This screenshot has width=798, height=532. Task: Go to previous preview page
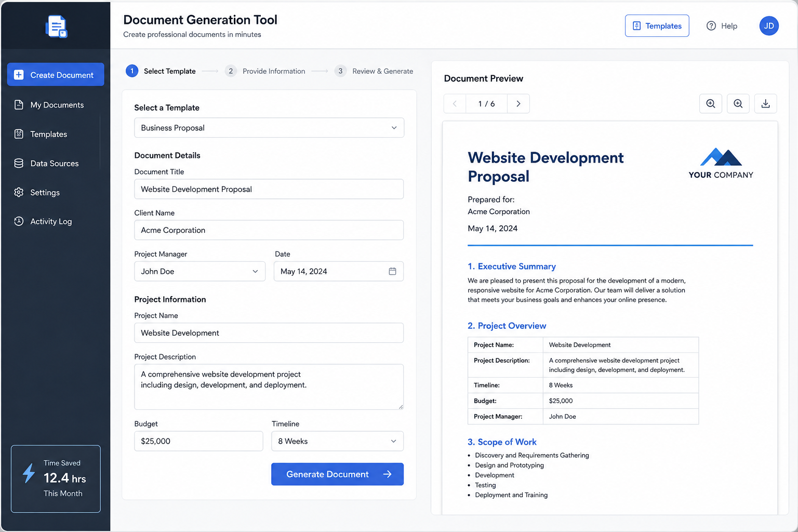click(455, 104)
